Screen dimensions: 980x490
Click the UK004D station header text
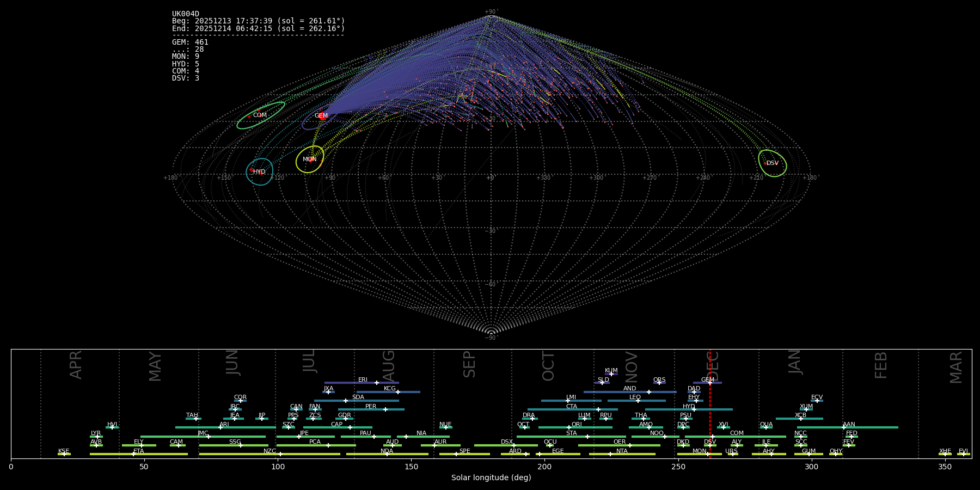coord(186,14)
